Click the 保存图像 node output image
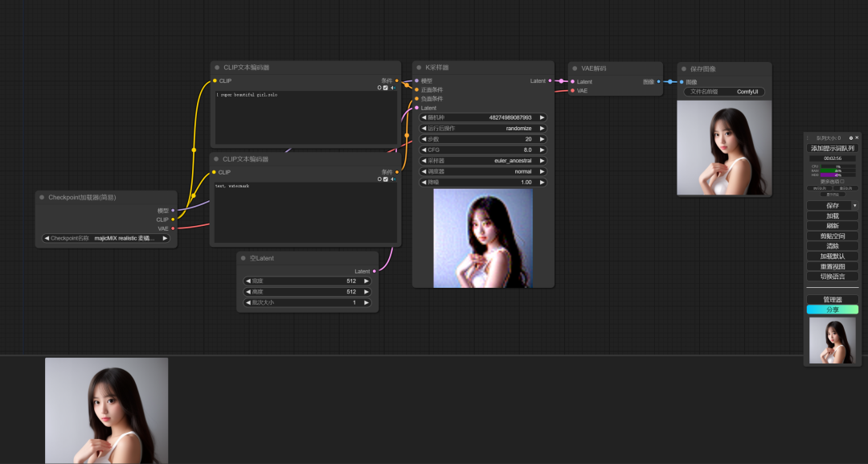The height and width of the screenshot is (464, 868). [724, 148]
